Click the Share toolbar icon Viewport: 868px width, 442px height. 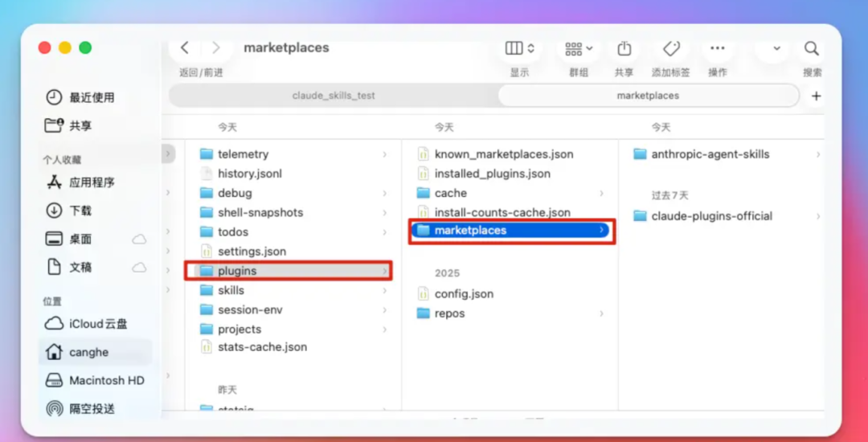click(x=624, y=48)
